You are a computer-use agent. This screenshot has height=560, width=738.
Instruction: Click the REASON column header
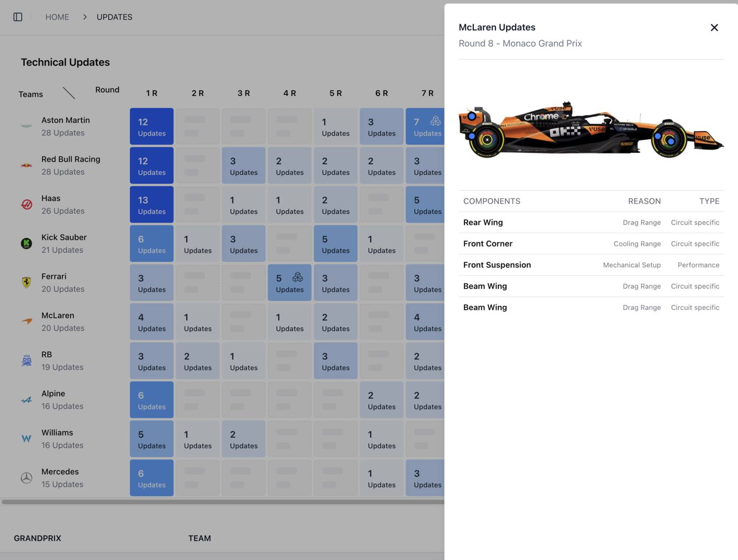click(644, 201)
